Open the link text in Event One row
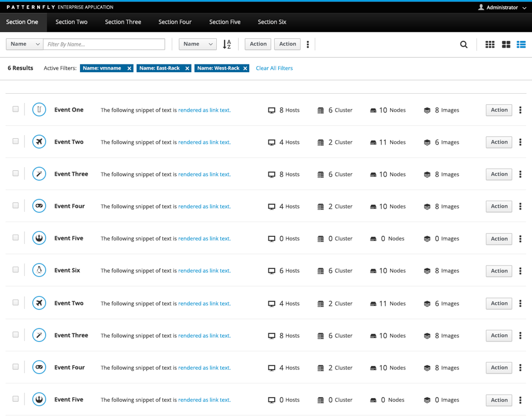The height and width of the screenshot is (419, 532). pyautogui.click(x=204, y=111)
